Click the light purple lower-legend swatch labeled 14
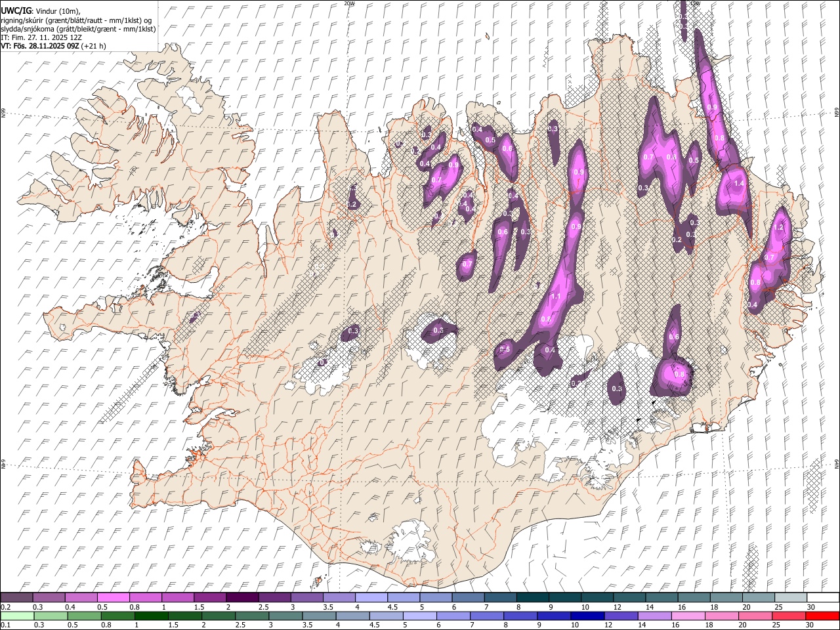Image resolution: width=840 pixels, height=630 pixels. (x=654, y=616)
